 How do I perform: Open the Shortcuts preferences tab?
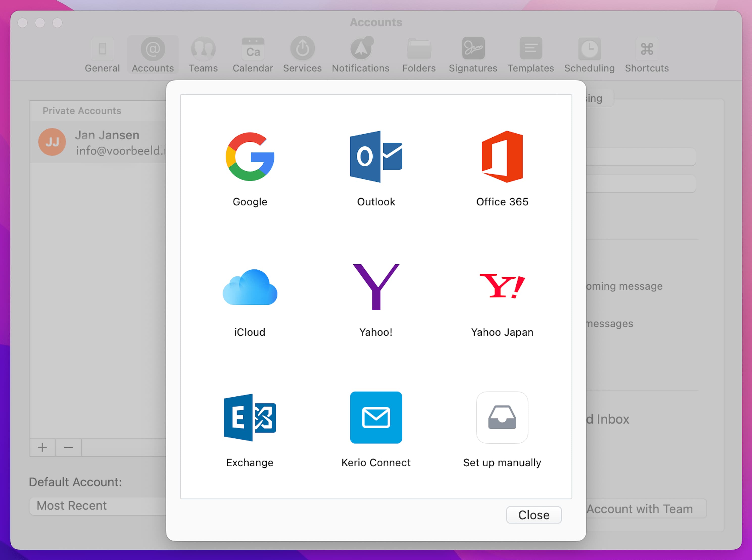click(646, 55)
